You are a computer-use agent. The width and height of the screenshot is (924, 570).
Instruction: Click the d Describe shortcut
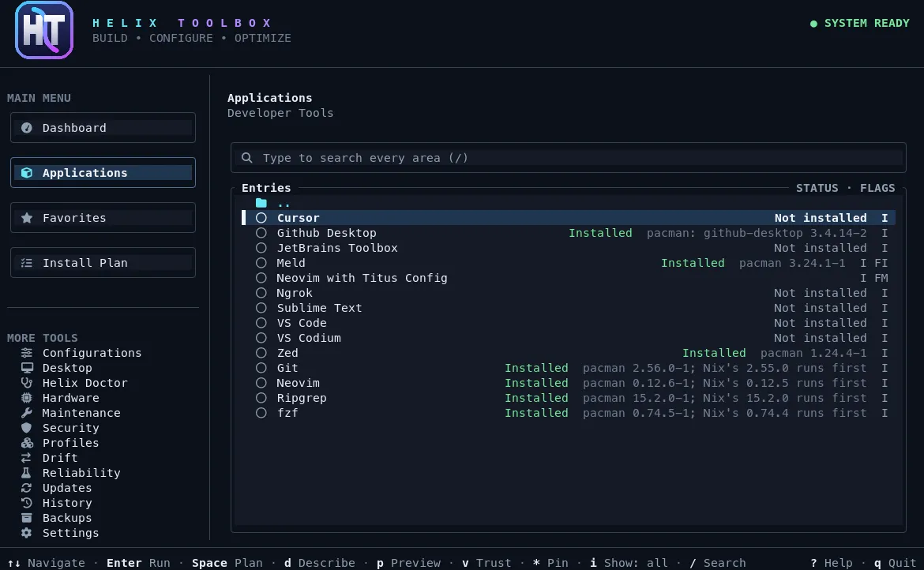click(x=319, y=563)
